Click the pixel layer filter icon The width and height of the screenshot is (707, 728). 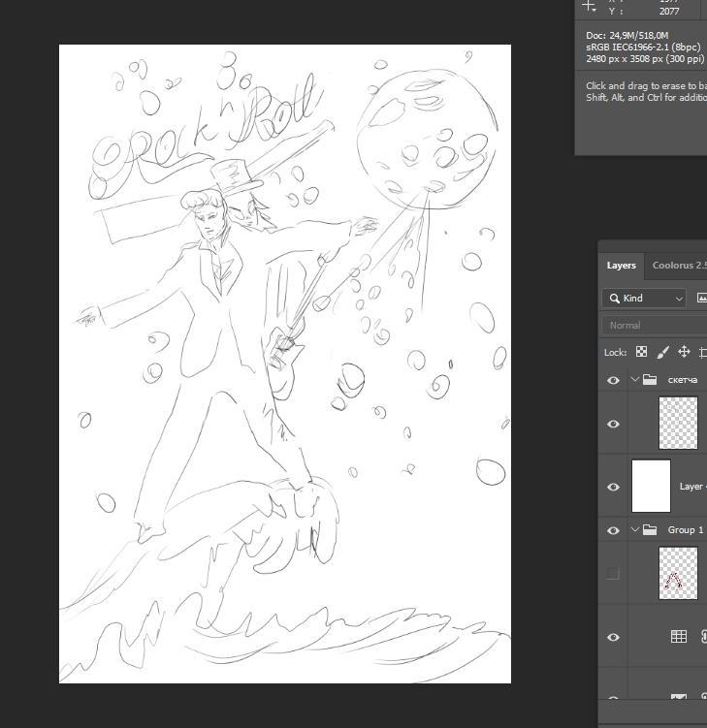[x=702, y=298]
